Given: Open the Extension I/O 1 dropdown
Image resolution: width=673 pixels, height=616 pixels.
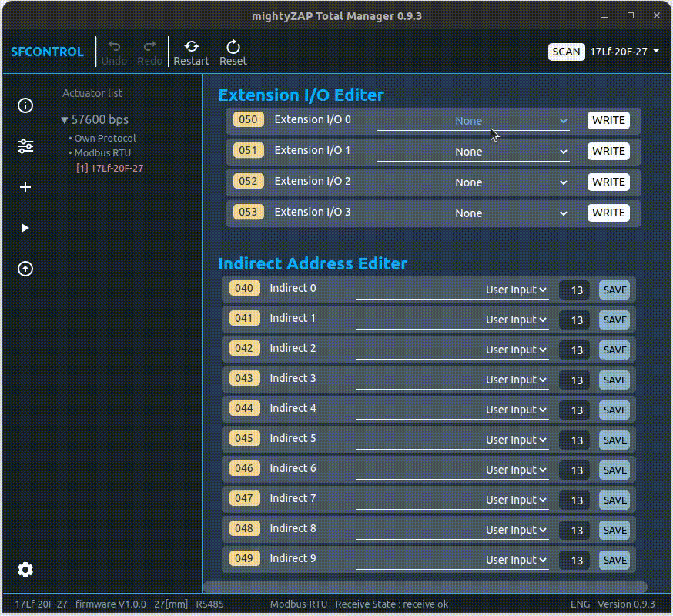Looking at the screenshot, I should click(x=473, y=152).
